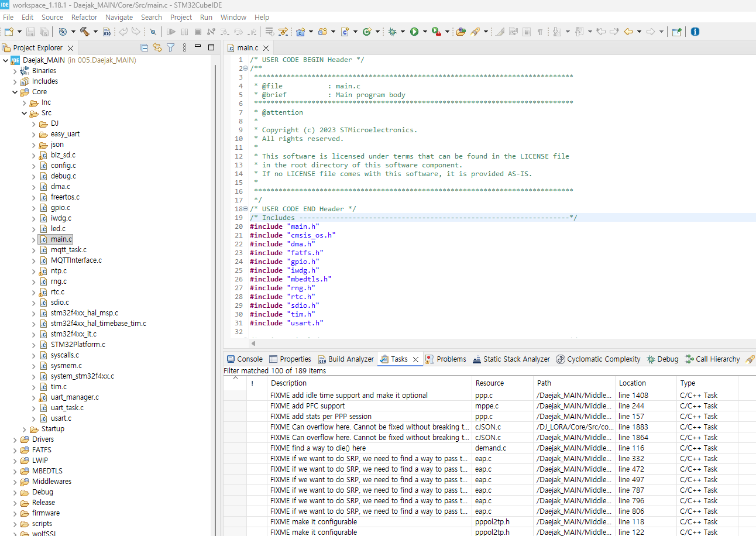Expand the Binaries tree node
This screenshot has width=756, height=536.
coord(15,71)
